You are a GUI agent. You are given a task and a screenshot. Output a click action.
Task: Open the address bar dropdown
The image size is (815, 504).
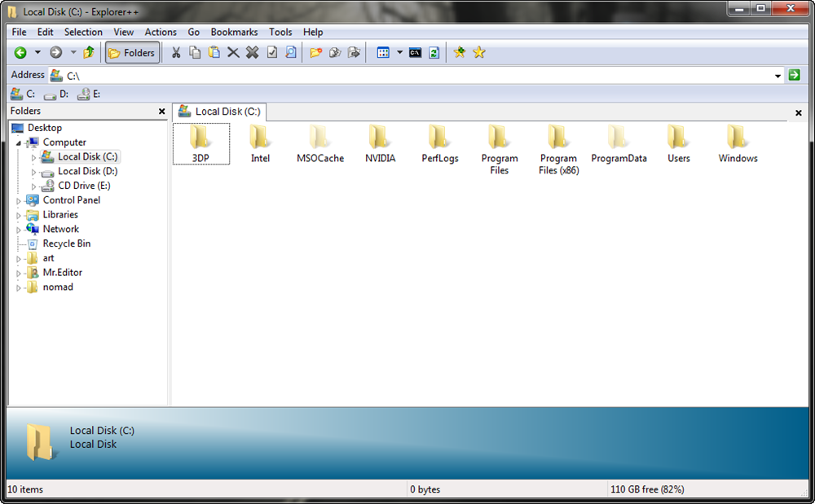coord(778,76)
